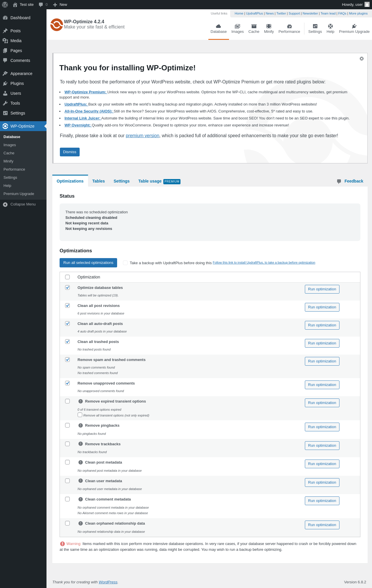Click the plus New icon in admin bar
This screenshot has width=372, height=588.
[55, 5]
